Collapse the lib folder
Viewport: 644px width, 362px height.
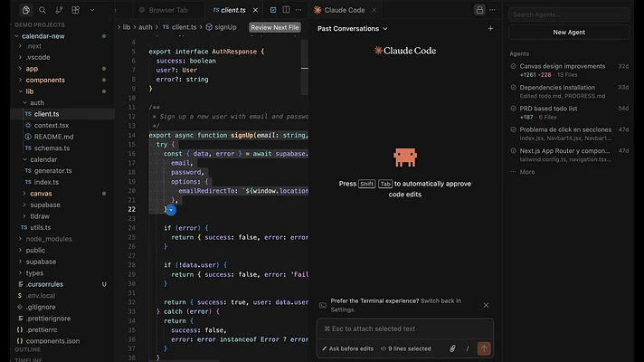20,91
